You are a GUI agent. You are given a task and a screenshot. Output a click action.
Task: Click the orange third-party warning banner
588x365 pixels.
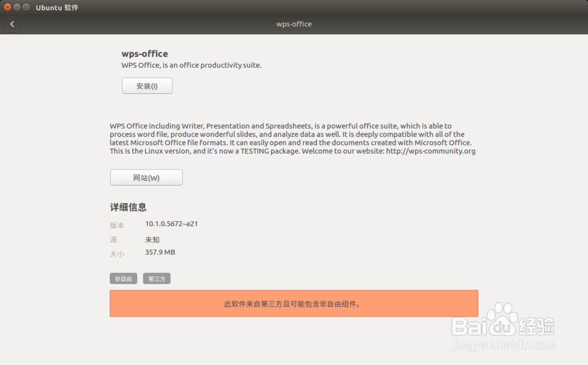294,303
